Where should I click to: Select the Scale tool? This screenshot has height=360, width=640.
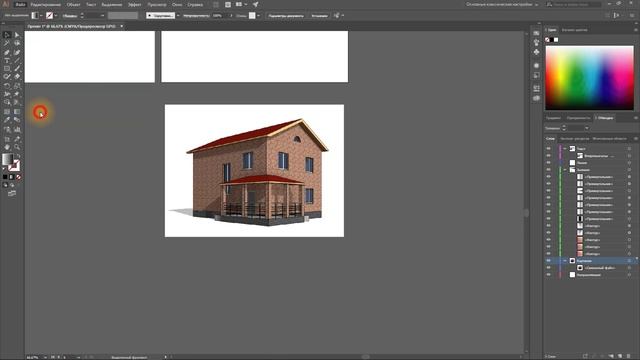click(17, 86)
